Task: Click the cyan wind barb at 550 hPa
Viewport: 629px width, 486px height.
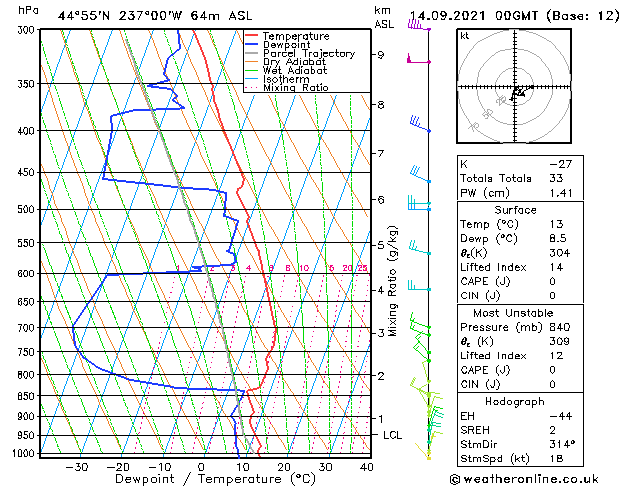Action: coord(420,247)
